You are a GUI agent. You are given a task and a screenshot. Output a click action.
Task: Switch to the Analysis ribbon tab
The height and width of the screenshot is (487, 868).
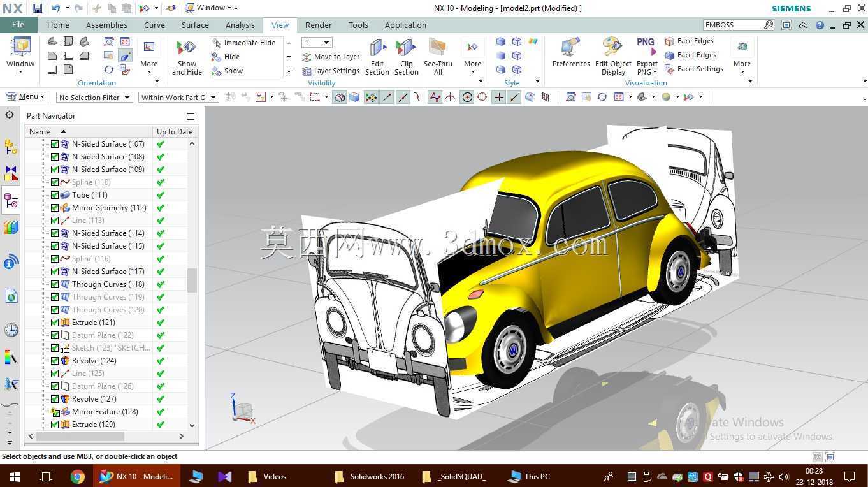coord(240,25)
